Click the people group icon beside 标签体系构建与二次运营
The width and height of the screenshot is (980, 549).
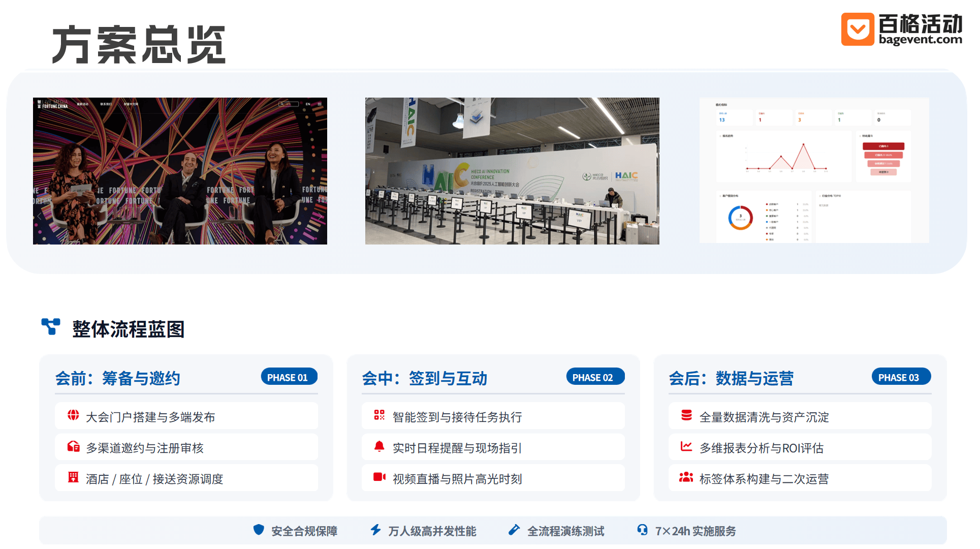pos(686,477)
